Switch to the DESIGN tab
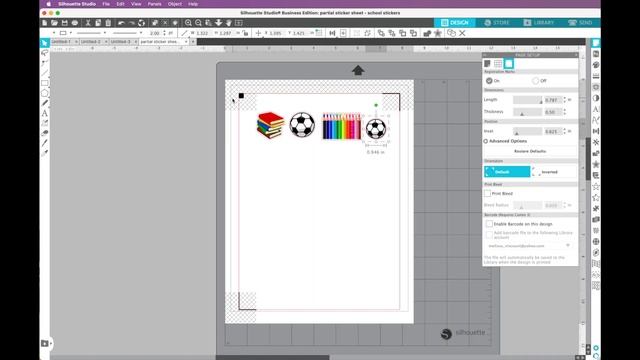The width and height of the screenshot is (640, 360). 455,23
